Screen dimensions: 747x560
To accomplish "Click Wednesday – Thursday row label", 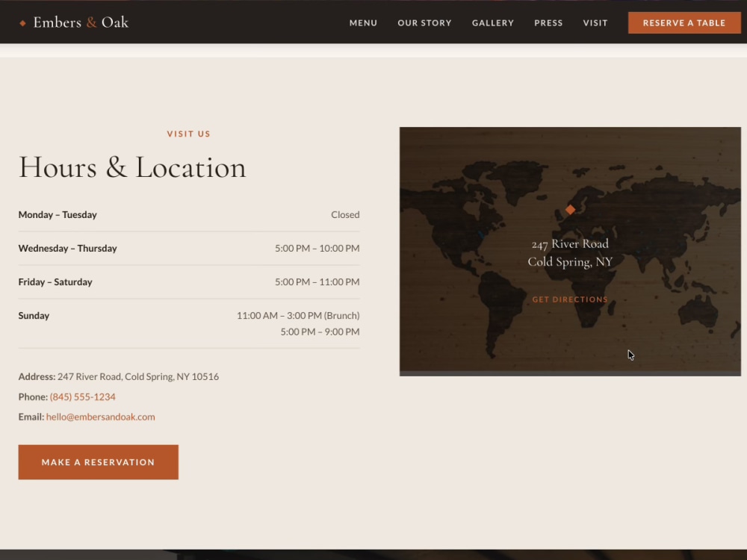I will 68,248.
